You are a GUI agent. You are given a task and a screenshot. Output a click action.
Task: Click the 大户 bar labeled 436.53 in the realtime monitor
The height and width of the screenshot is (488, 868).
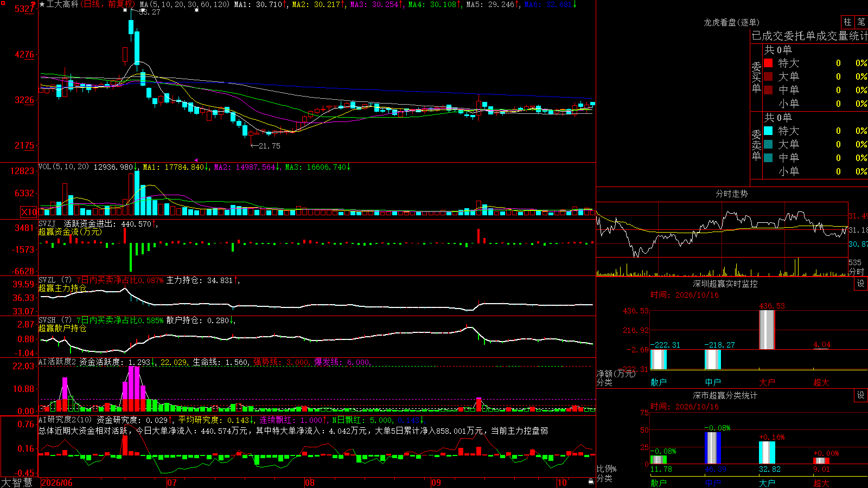[x=767, y=329]
